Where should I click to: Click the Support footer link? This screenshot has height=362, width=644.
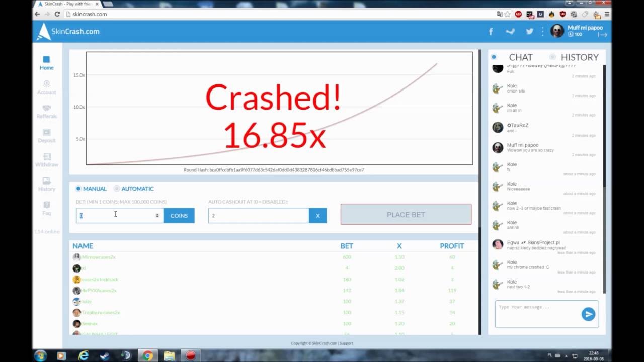click(x=346, y=343)
